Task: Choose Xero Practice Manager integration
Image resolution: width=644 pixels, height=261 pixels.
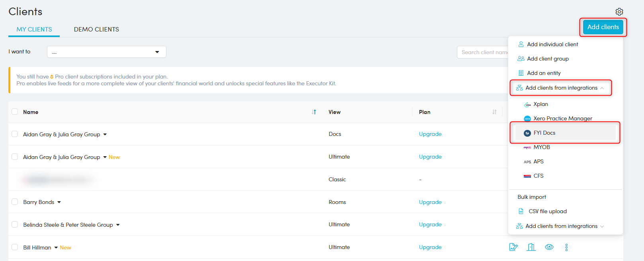Action: pyautogui.click(x=562, y=119)
